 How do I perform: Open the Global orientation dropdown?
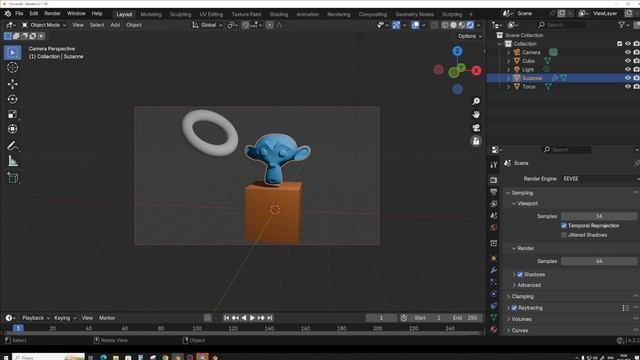click(x=207, y=25)
